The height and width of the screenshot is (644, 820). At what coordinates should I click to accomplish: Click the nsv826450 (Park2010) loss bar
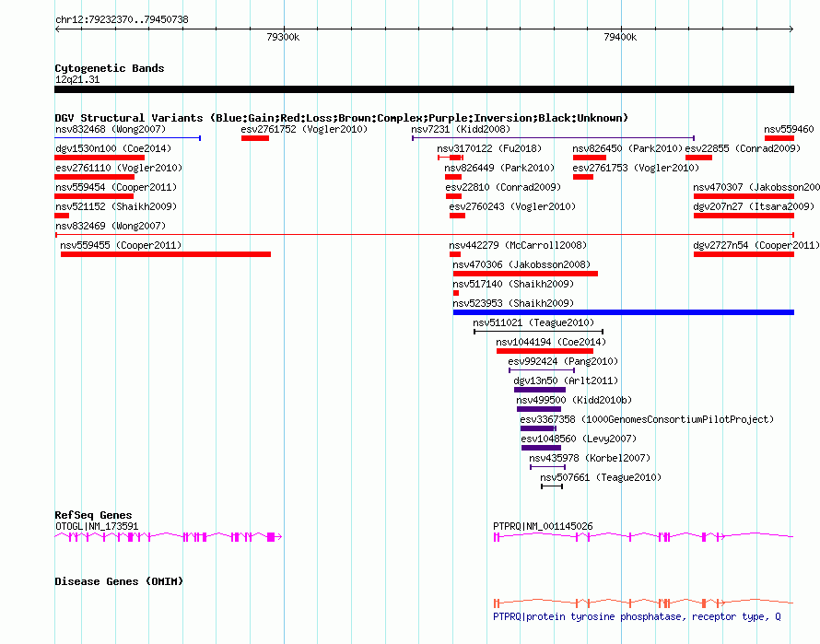pyautogui.click(x=590, y=158)
